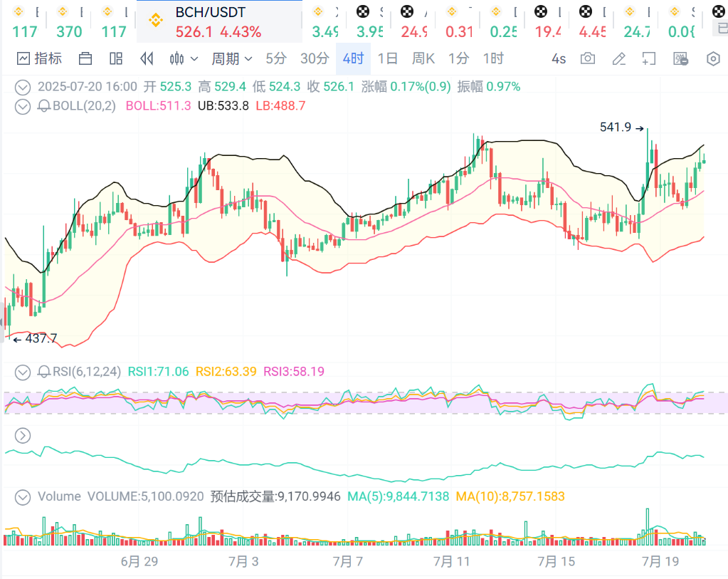This screenshot has height=579, width=728.
Task: Open the ticker tab showing 370
Action: click(69, 21)
